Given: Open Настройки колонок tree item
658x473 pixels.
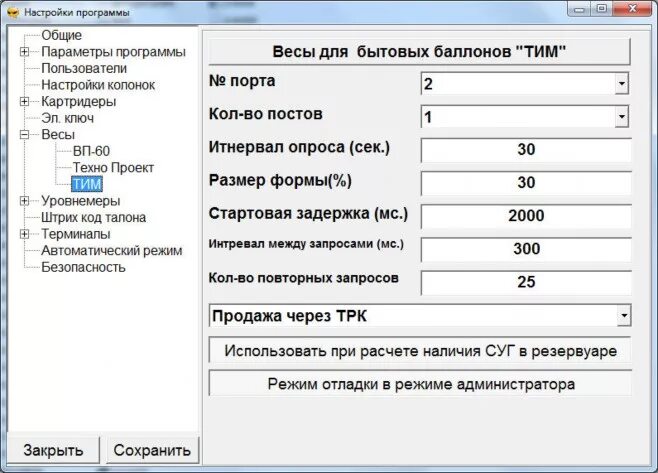Looking at the screenshot, I should click(x=98, y=85).
